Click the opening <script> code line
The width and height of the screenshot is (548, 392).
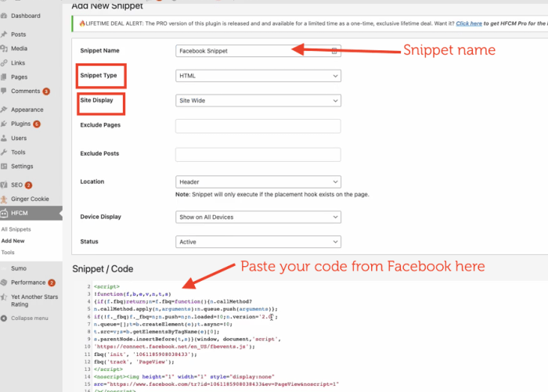(106, 286)
